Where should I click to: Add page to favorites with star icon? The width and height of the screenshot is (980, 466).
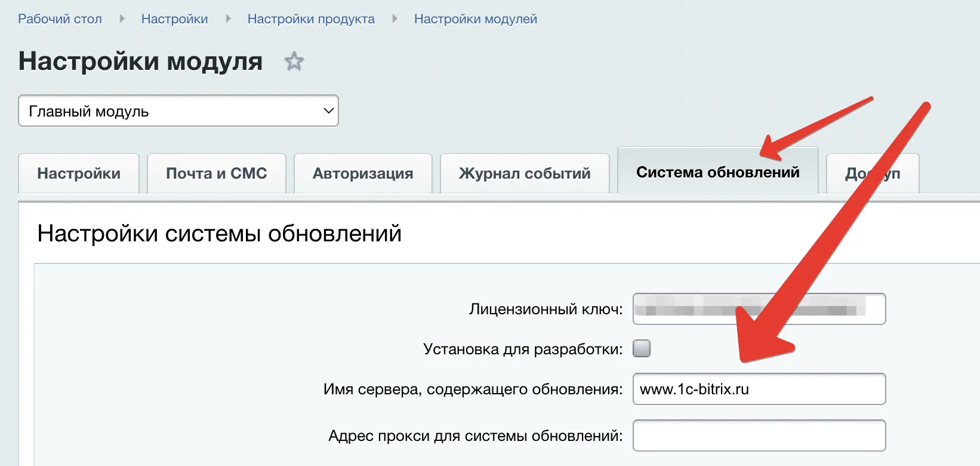(x=294, y=62)
